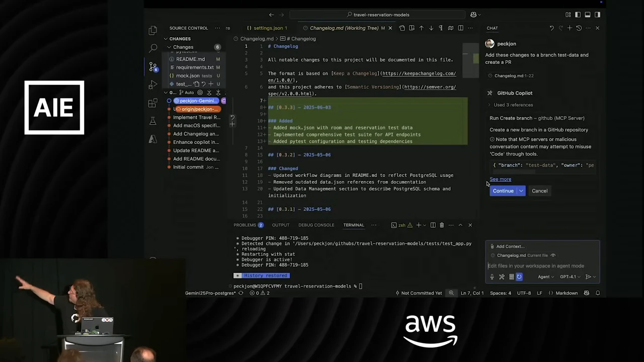The image size is (644, 362).
Task: Click the open file icon on test_ row
Action: [196, 84]
